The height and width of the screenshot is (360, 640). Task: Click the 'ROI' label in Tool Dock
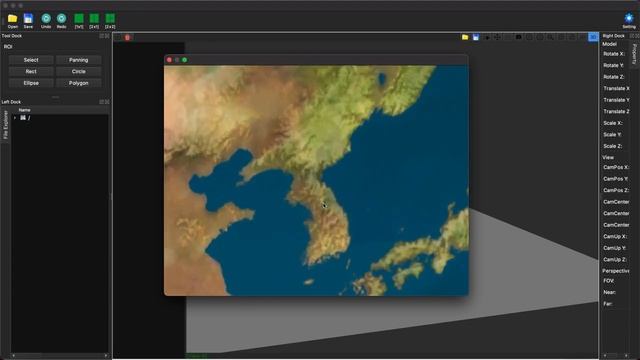point(8,47)
